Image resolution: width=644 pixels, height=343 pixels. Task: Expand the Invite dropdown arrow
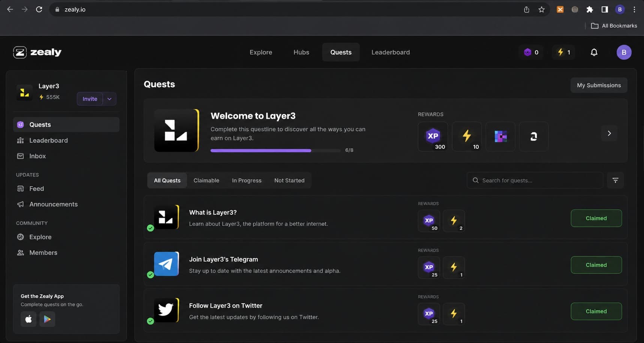(109, 99)
